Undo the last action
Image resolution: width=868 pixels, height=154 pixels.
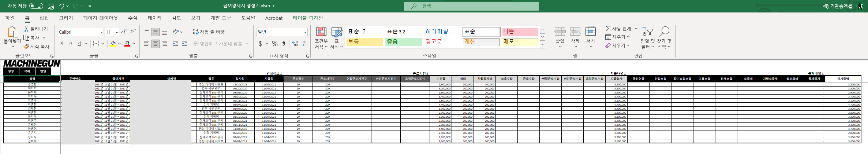[61, 6]
